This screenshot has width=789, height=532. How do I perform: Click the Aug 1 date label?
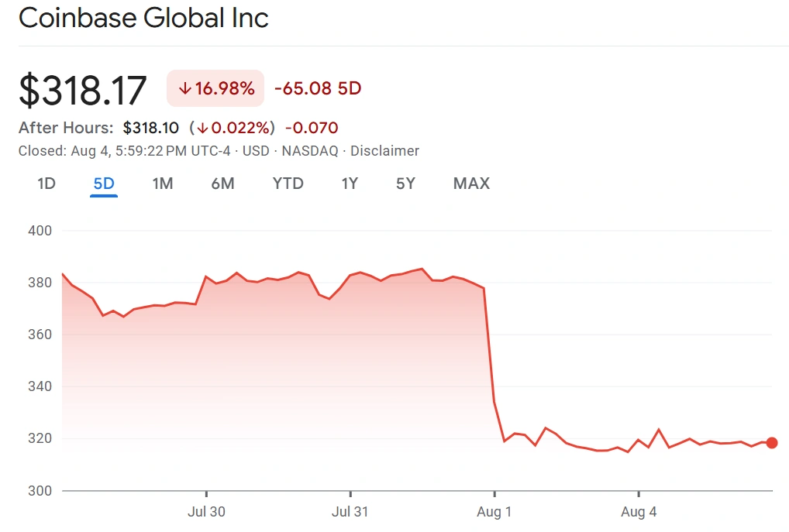pos(494,512)
